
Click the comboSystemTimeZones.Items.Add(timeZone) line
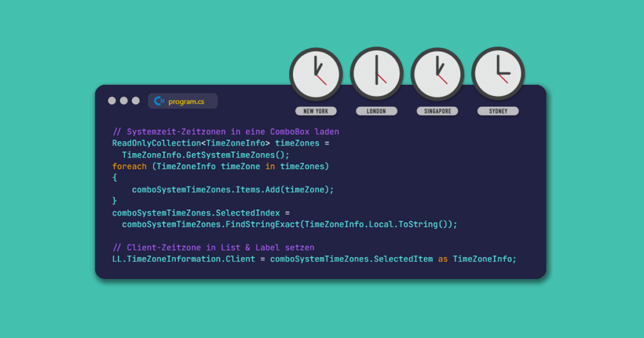point(233,190)
